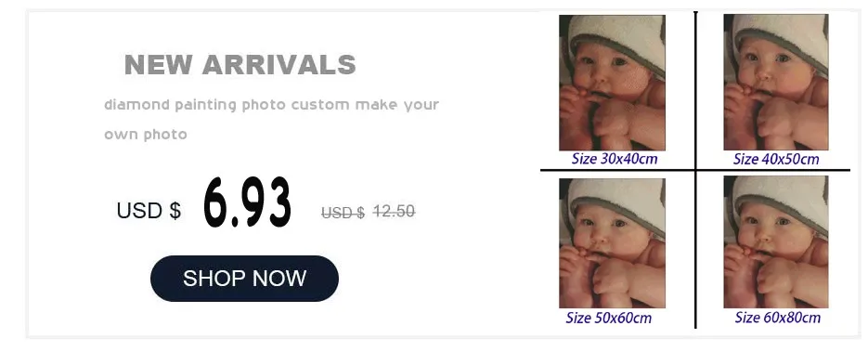Select the Size 30x40cm baby photo
The width and height of the screenshot is (868, 352).
coord(613,83)
